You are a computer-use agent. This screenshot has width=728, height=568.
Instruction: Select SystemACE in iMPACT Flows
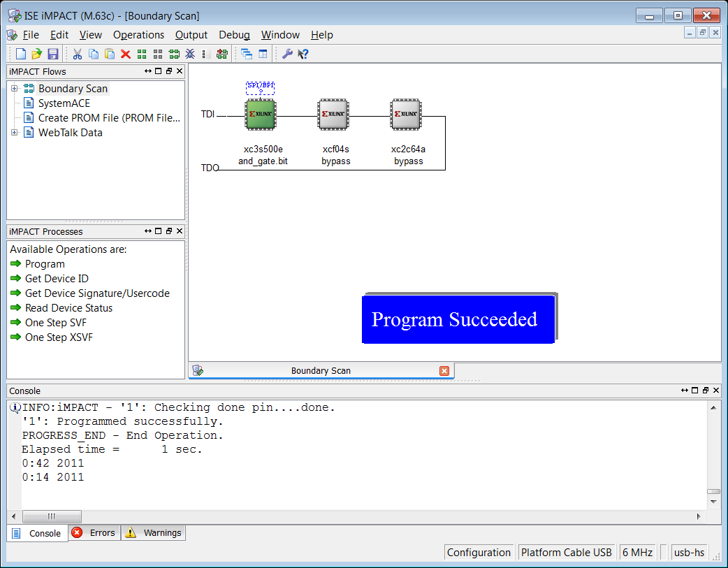(64, 103)
